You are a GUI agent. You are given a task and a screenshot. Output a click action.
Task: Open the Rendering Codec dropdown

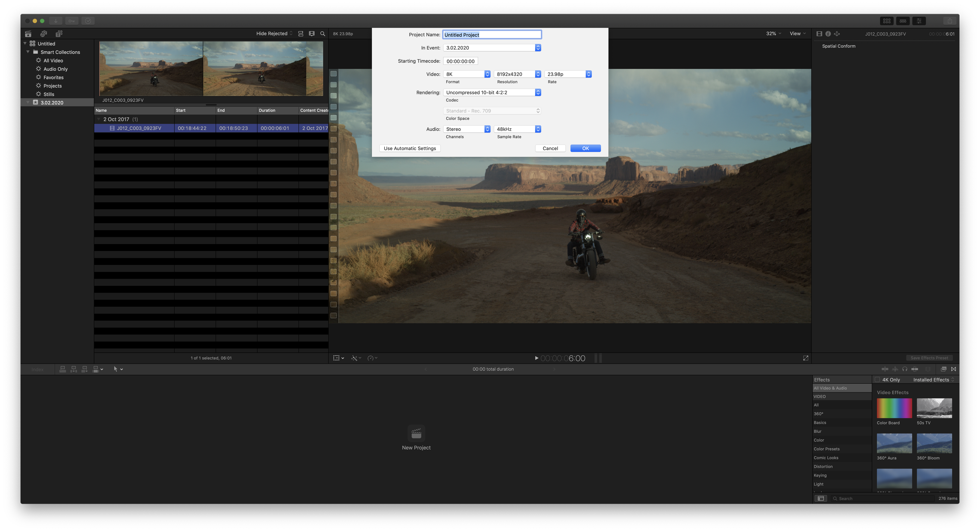coord(492,92)
